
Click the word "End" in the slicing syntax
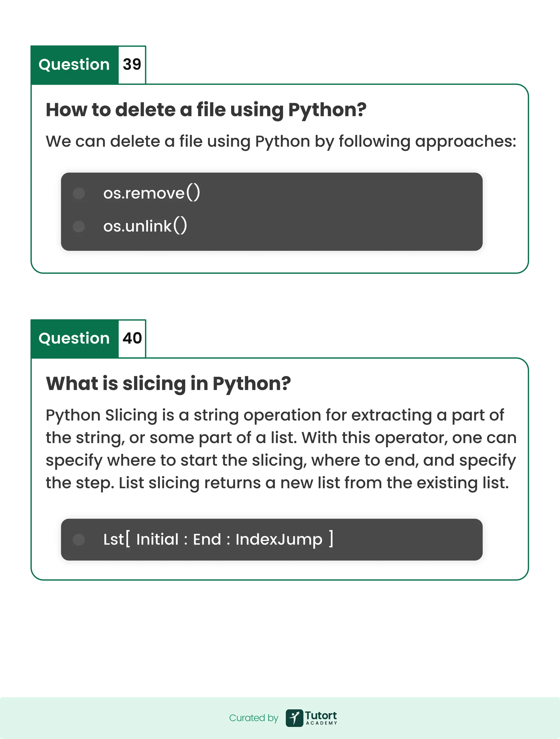(x=207, y=540)
